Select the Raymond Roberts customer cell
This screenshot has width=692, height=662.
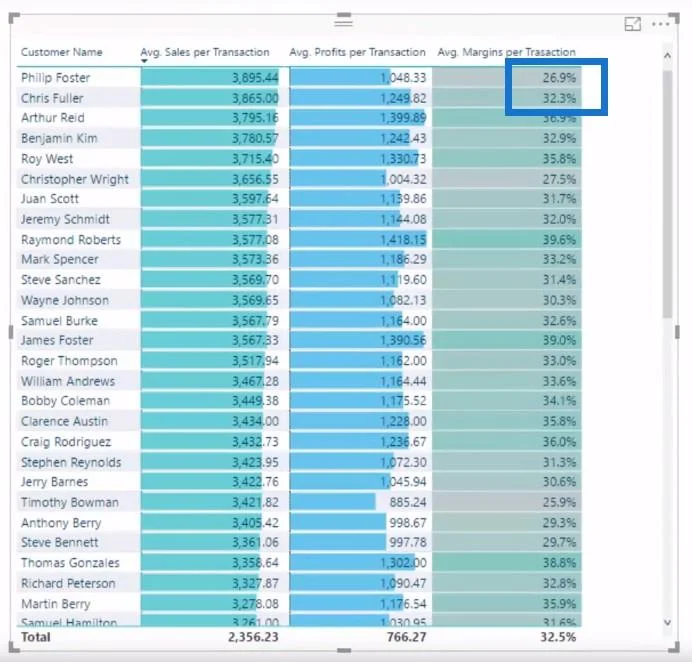coord(71,240)
